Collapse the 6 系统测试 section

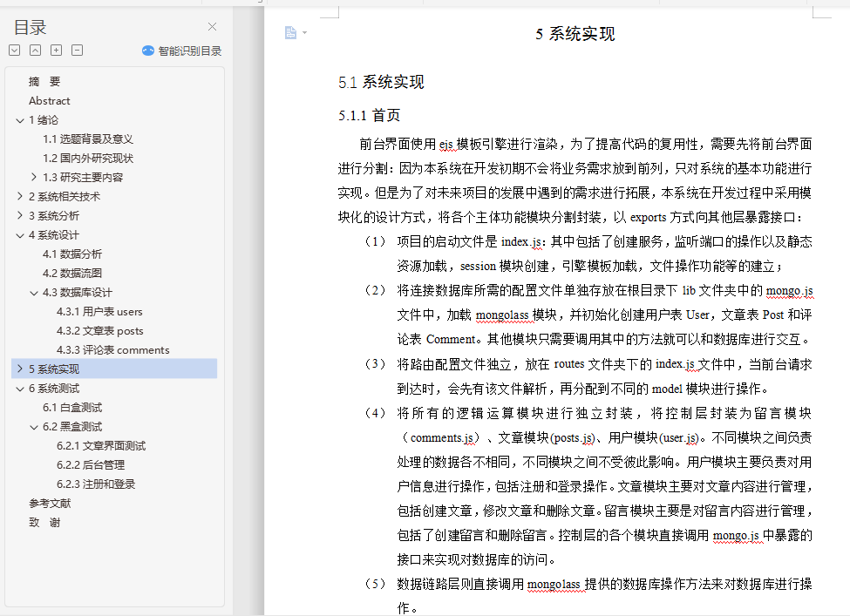[20, 389]
